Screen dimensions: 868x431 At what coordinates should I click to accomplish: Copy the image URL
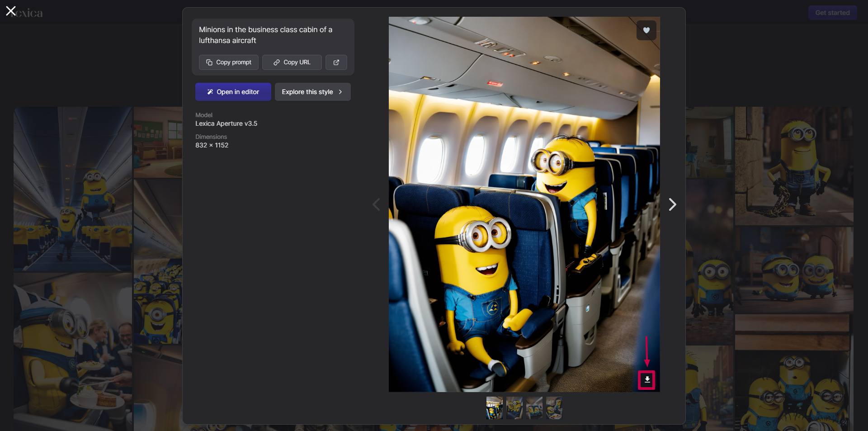(x=292, y=62)
